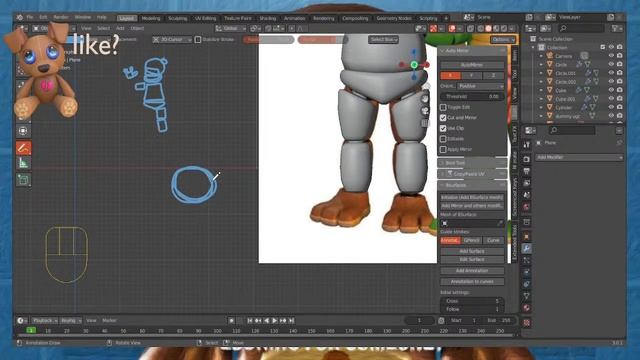This screenshot has height=360, width=640.
Task: Toggle the X axis button in Auto Mirror
Action: [x=451, y=76]
